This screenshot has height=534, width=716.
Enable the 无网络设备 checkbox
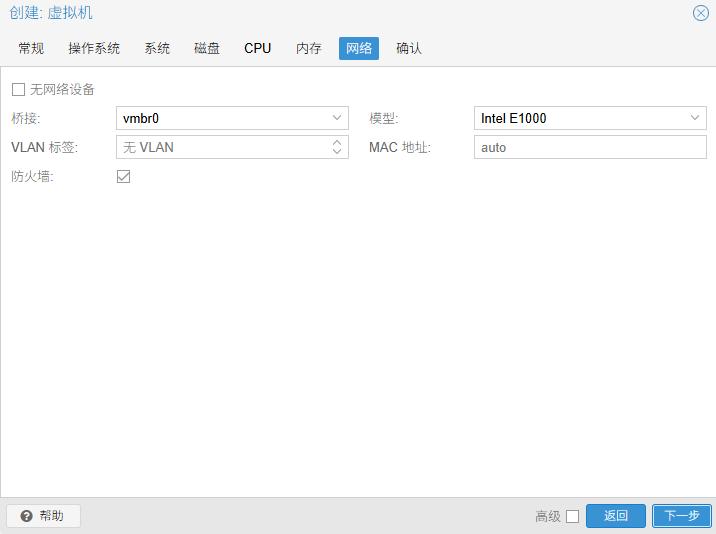18,89
